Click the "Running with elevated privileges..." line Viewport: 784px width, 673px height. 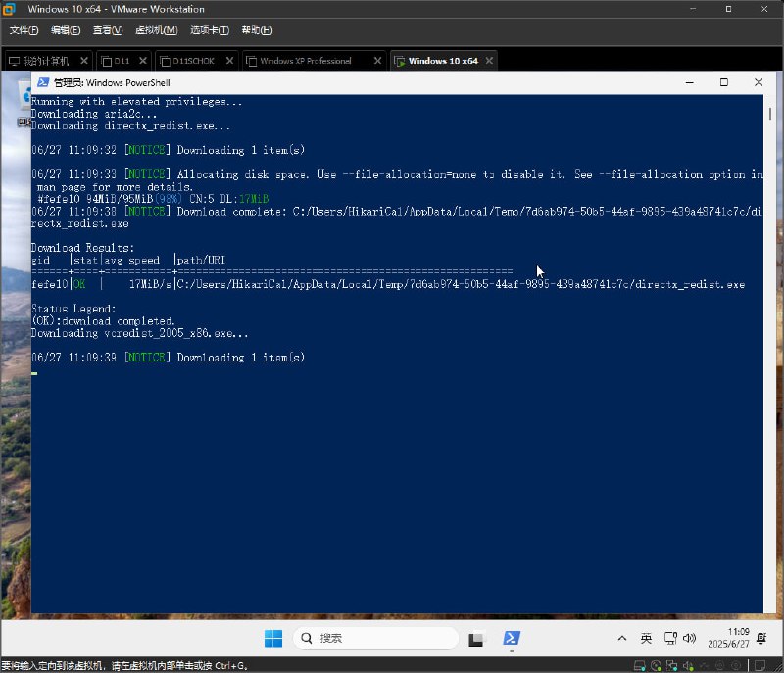(136, 102)
